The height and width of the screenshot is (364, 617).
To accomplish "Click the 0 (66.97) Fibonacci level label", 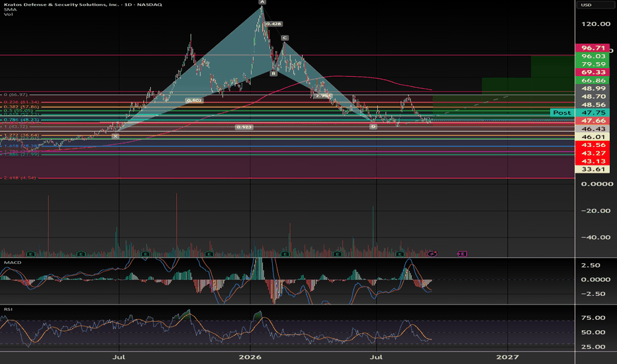I will pyautogui.click(x=15, y=95).
